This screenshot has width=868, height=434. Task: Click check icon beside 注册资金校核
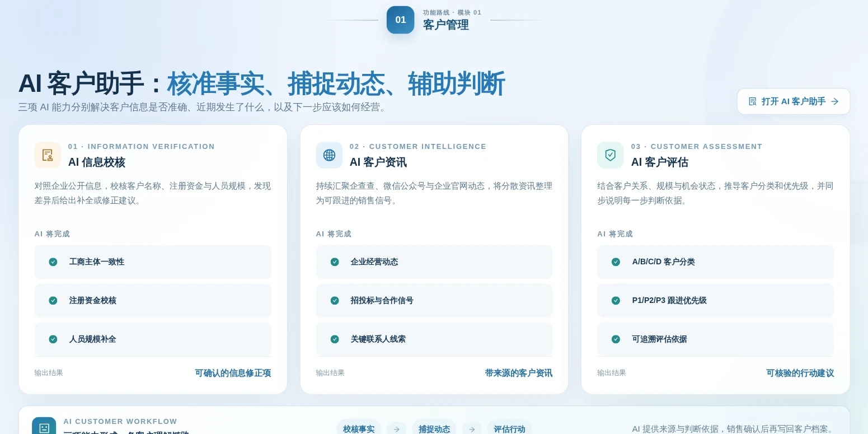(x=53, y=301)
